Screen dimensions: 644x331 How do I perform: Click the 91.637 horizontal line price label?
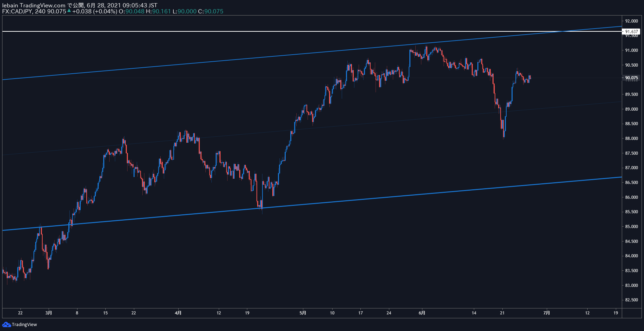click(631, 32)
